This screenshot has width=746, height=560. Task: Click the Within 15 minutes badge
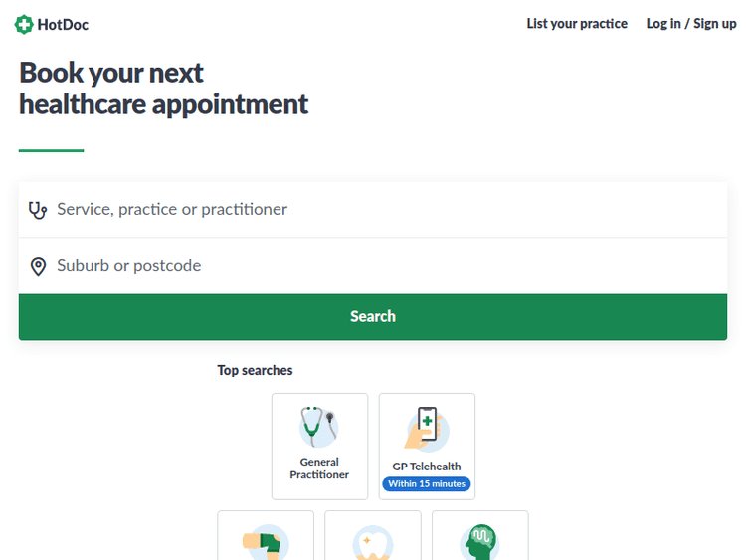pyautogui.click(x=427, y=484)
